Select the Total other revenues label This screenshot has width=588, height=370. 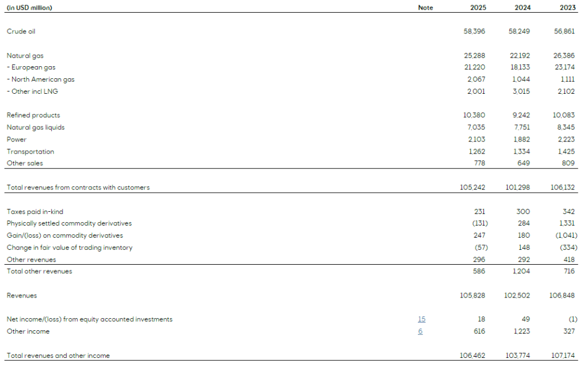coord(39,271)
